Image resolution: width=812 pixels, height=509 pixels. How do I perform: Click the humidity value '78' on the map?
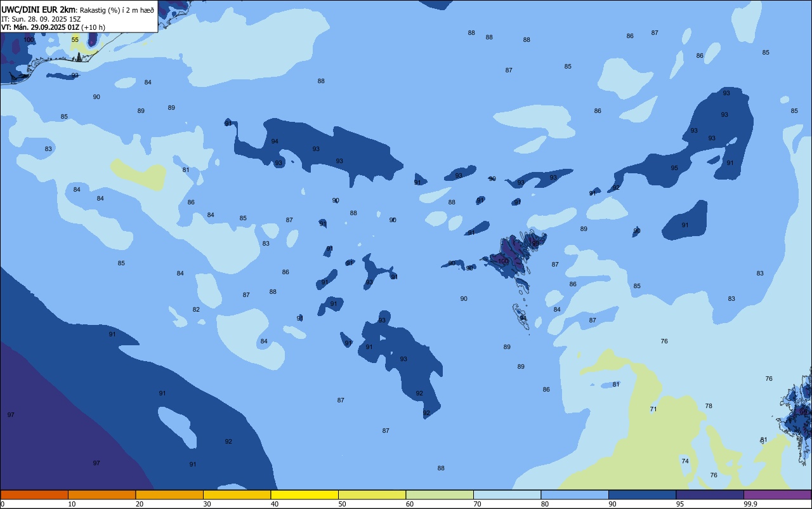pos(709,406)
